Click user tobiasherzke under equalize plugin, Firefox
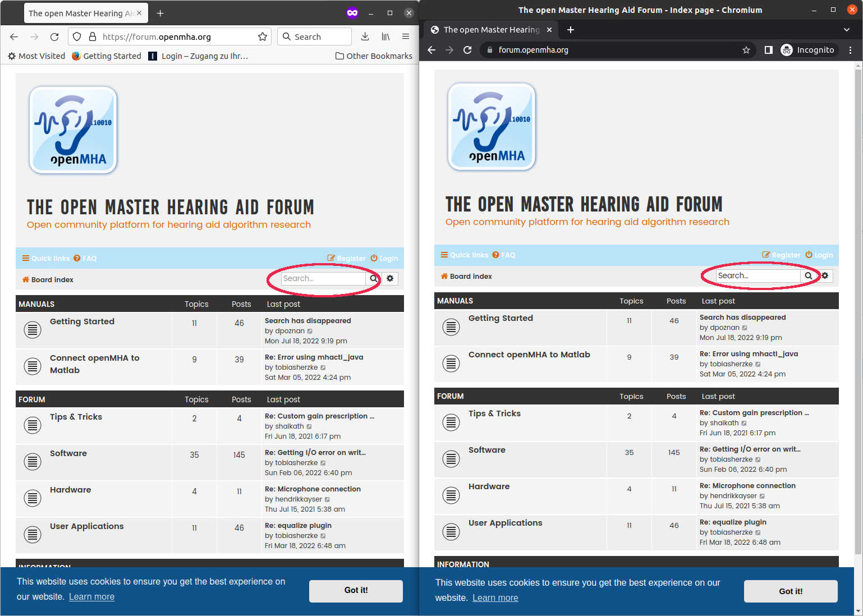This screenshot has width=863, height=616. click(x=296, y=536)
